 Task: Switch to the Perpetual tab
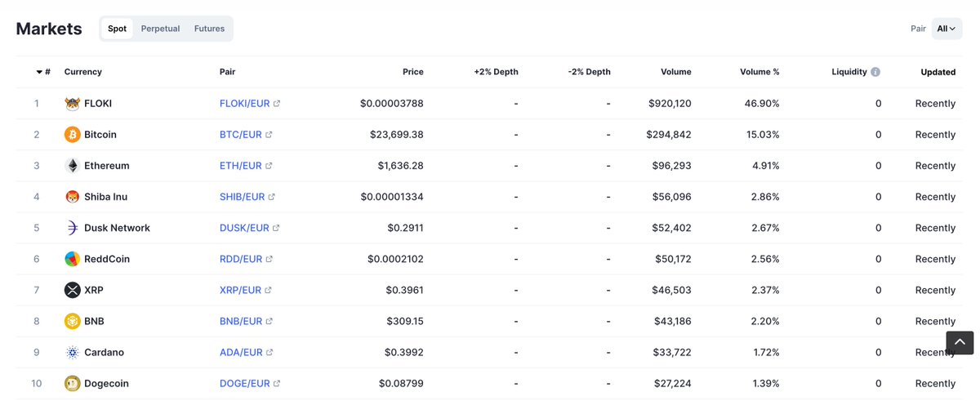point(159,29)
